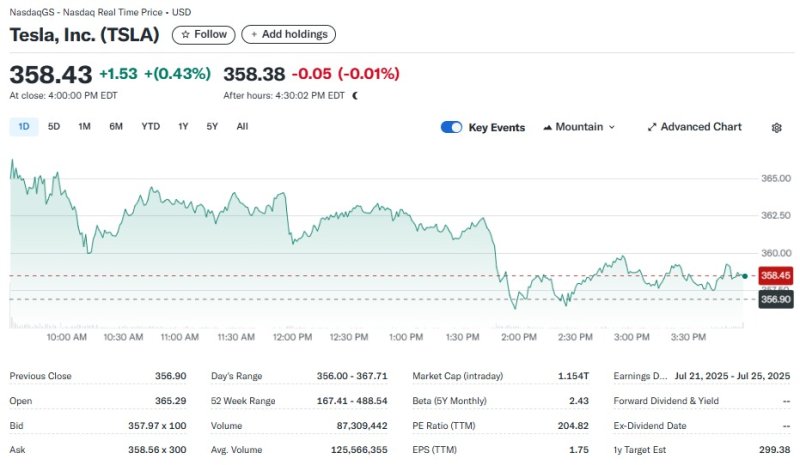The image size is (800, 465).
Task: Select the 1M chart range
Action: pyautogui.click(x=84, y=127)
